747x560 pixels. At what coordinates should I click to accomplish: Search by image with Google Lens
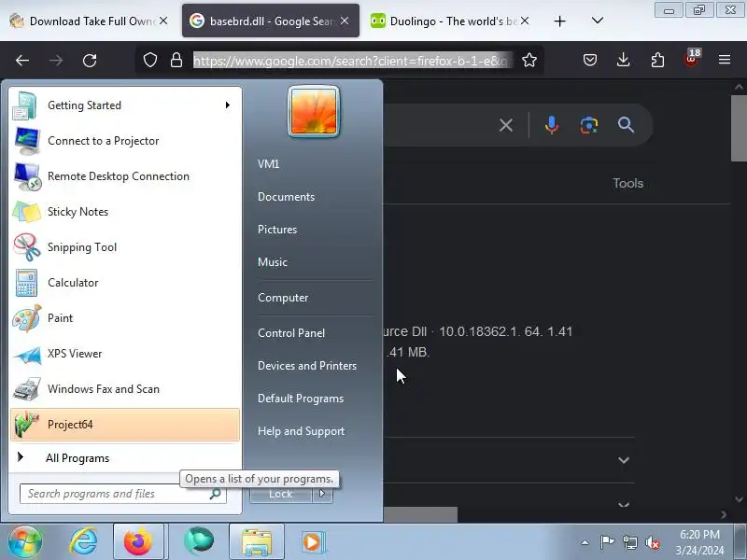[x=589, y=125]
